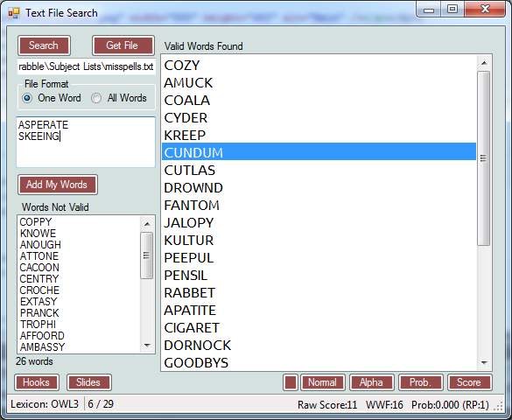
Task: Select the One Word file format
Action: 27,98
